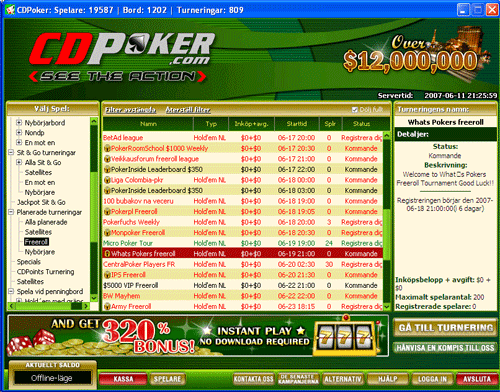Select the BetAd league tournament row
Screen dimensions: 500x392
pyautogui.click(x=243, y=138)
